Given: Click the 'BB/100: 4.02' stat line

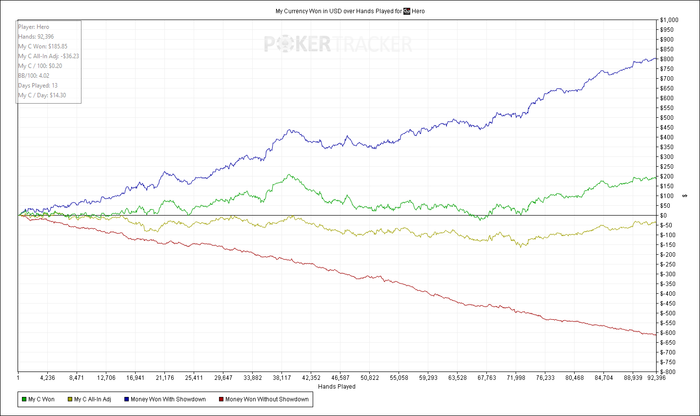Looking at the screenshot, I should (33, 76).
